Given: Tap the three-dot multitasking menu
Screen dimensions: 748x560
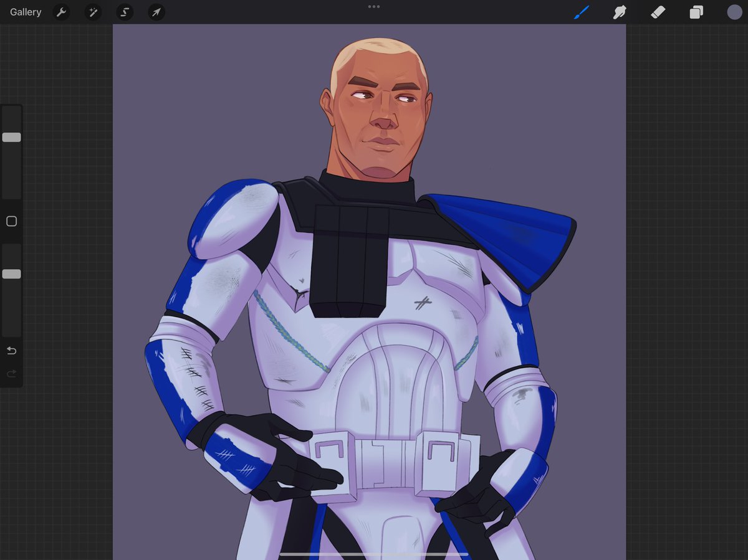Looking at the screenshot, I should click(x=374, y=7).
